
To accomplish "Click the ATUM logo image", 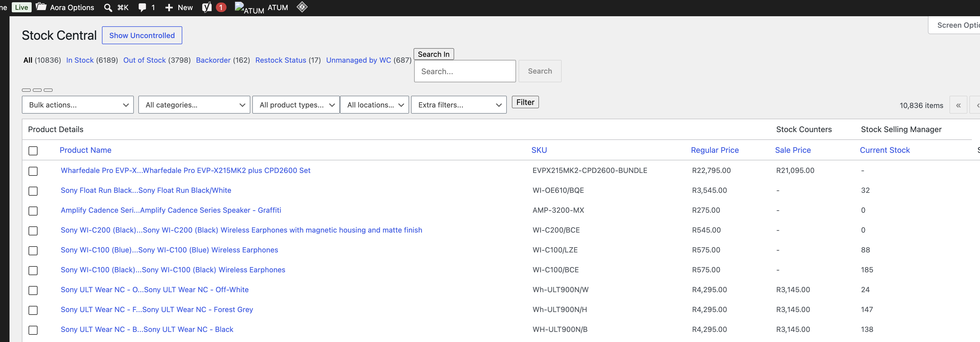I will 249,8.
